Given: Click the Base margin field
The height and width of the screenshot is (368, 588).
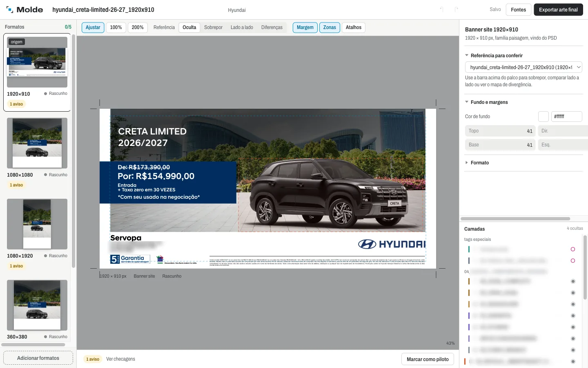Looking at the screenshot, I should coord(500,145).
